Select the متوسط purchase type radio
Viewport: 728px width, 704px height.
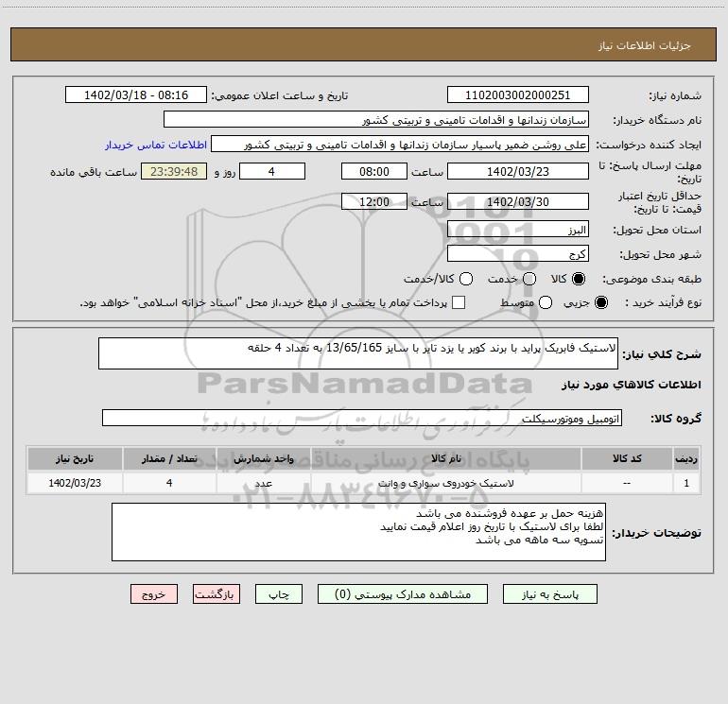[546, 302]
